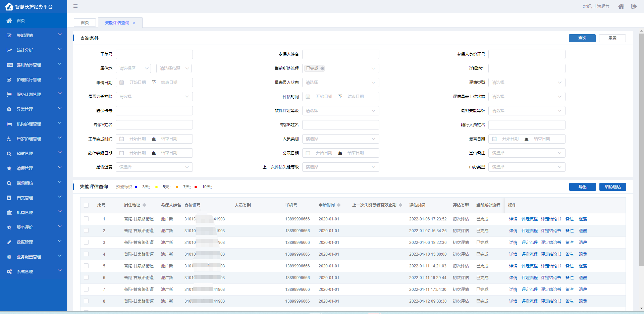644x314 pixels.
Task: Click the 视频稽核 search icon
Action: coord(9,183)
